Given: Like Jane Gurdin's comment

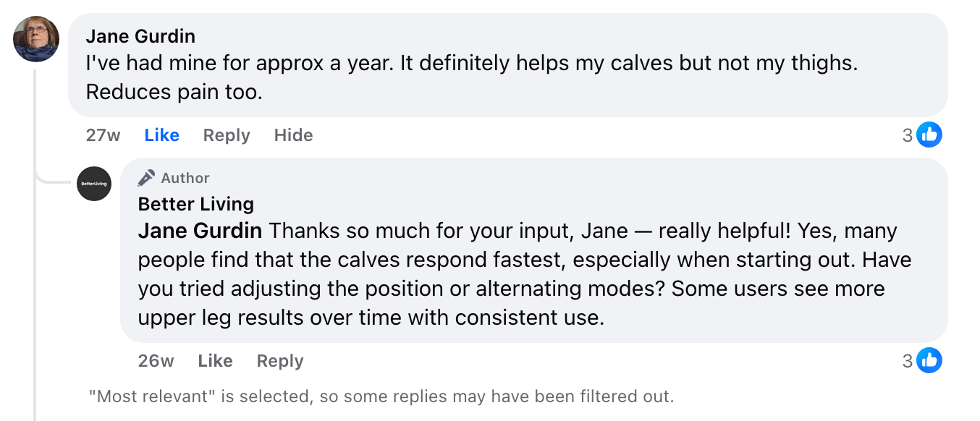Looking at the screenshot, I should click(161, 135).
